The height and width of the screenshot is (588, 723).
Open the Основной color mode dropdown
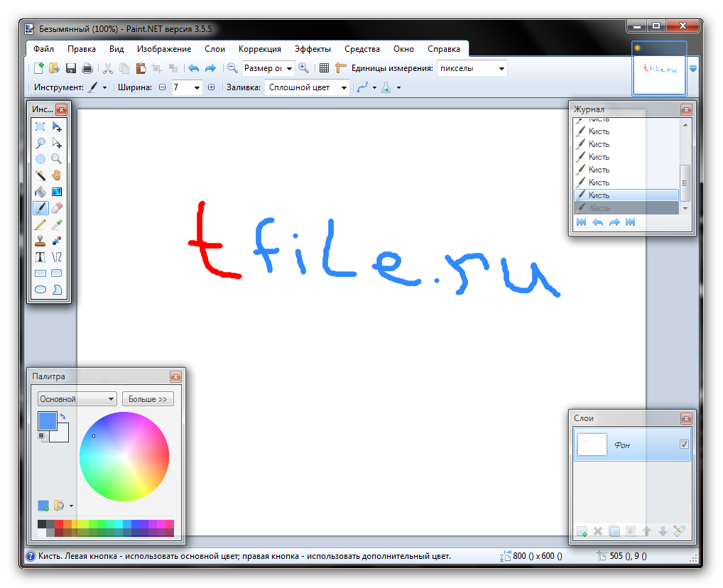pyautogui.click(x=77, y=399)
